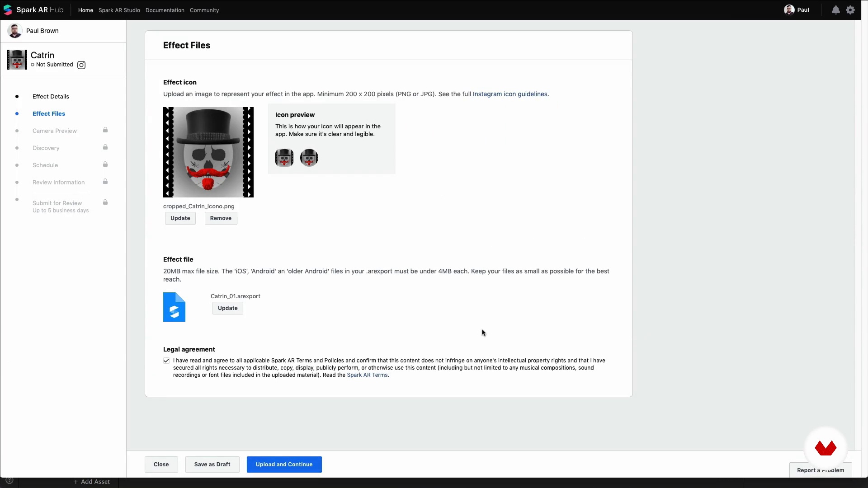This screenshot has width=868, height=488.
Task: Select Submit for Review step
Action: tap(61, 206)
